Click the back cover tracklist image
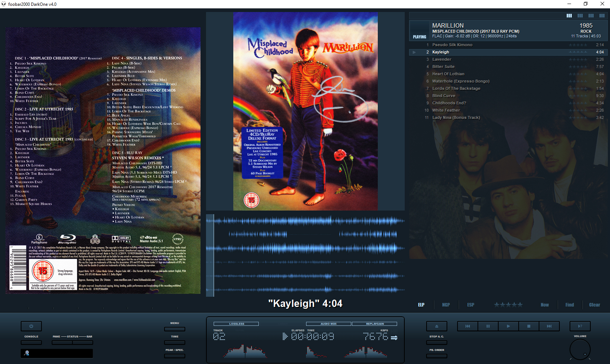The image size is (610, 364). point(103,160)
